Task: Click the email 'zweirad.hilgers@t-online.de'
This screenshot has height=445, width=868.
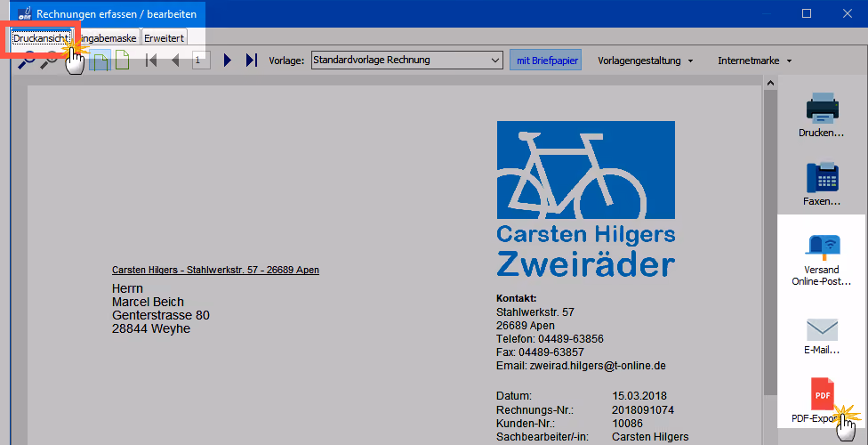Action: click(x=598, y=366)
